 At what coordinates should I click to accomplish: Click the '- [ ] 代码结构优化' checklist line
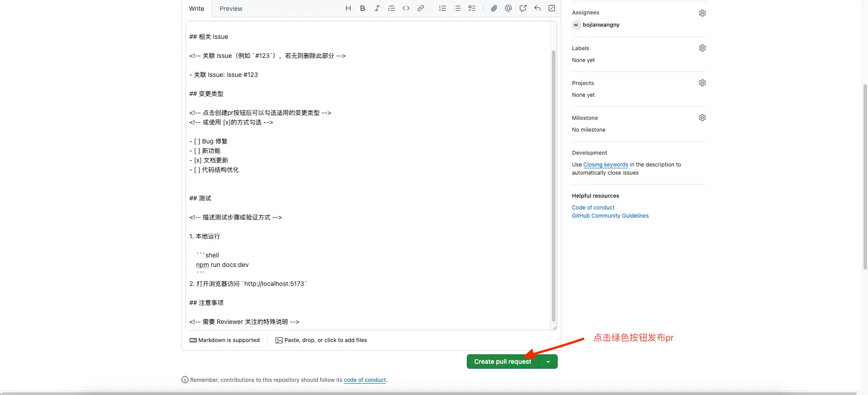(214, 170)
